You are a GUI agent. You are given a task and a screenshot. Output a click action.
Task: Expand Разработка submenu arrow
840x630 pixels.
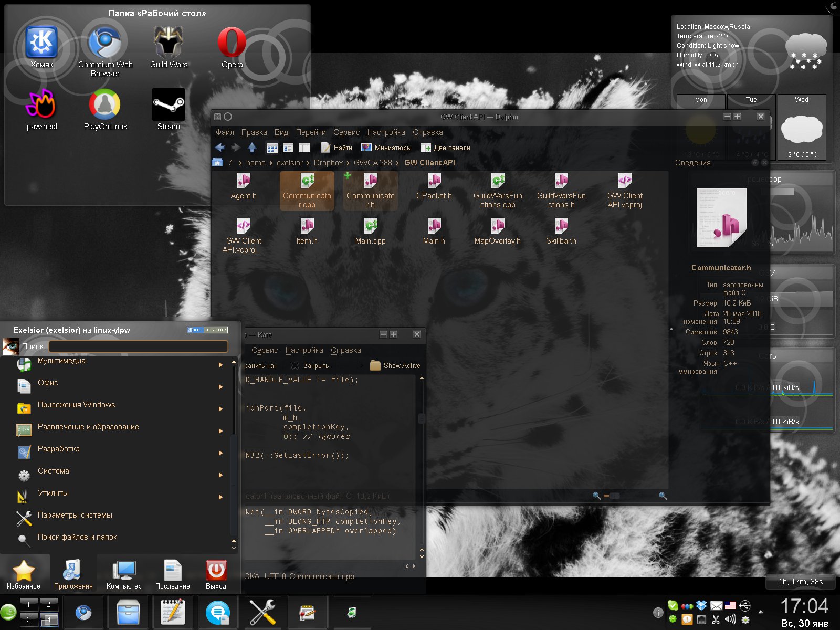[x=221, y=453]
